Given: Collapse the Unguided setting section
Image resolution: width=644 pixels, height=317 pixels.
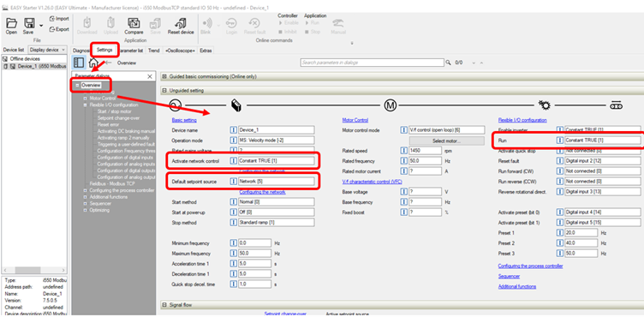Looking at the screenshot, I should coord(164,91).
